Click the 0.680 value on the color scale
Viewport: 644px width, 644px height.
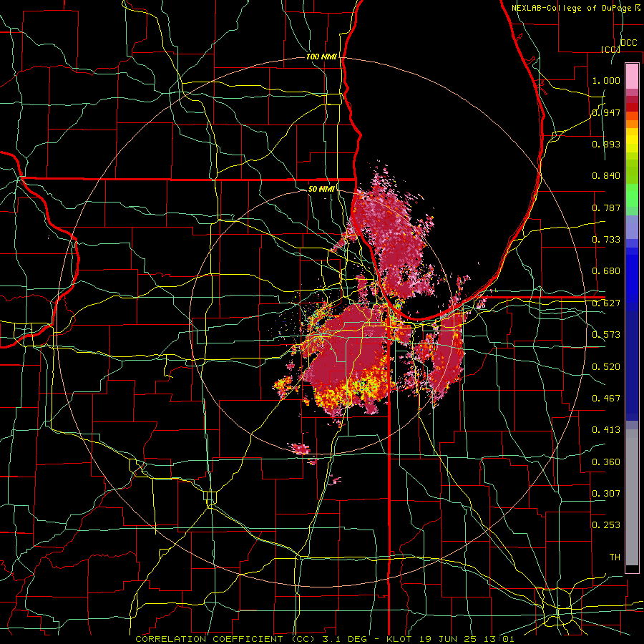(606, 271)
